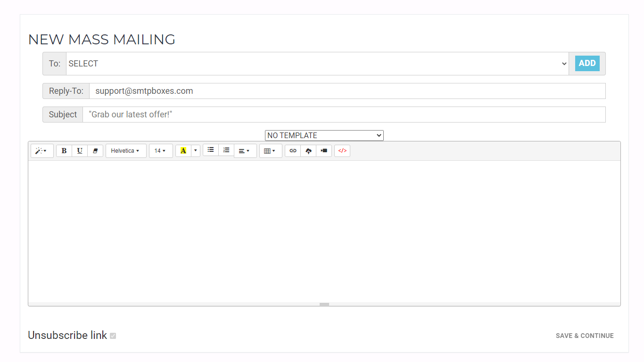Insert an ordered numbered list
The height and width of the screenshot is (362, 644).
pyautogui.click(x=226, y=150)
